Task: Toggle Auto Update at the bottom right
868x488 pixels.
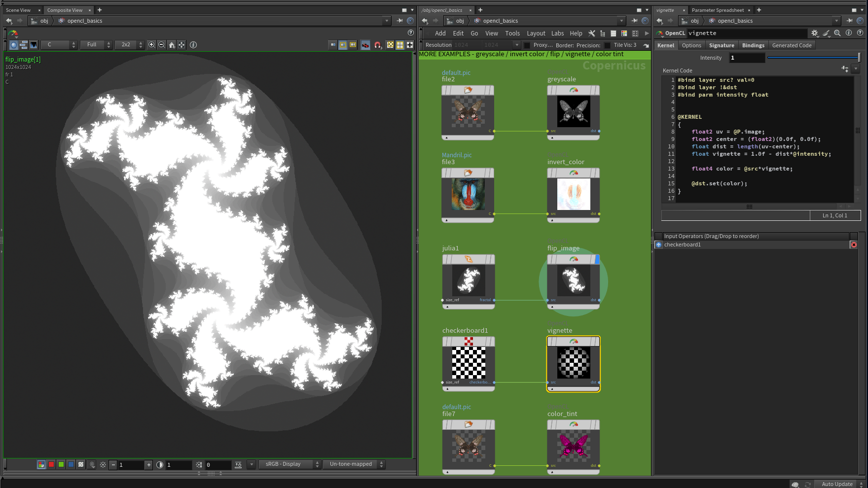Action: coord(838,484)
